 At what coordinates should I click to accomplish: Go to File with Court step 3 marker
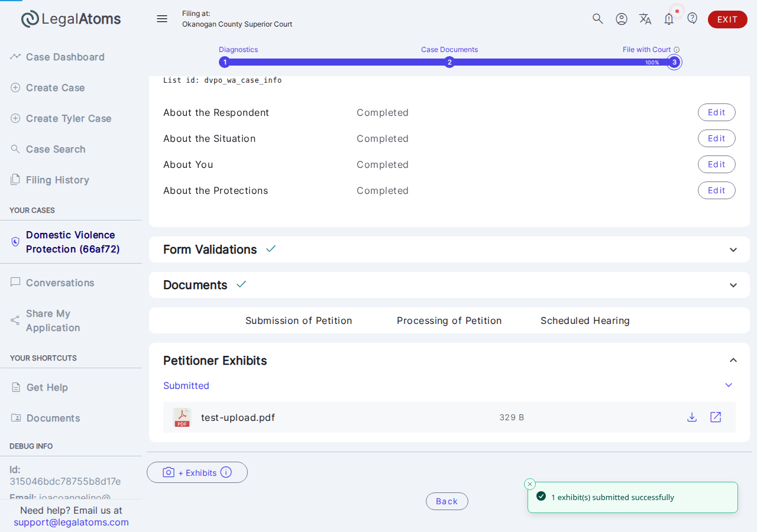pyautogui.click(x=674, y=62)
